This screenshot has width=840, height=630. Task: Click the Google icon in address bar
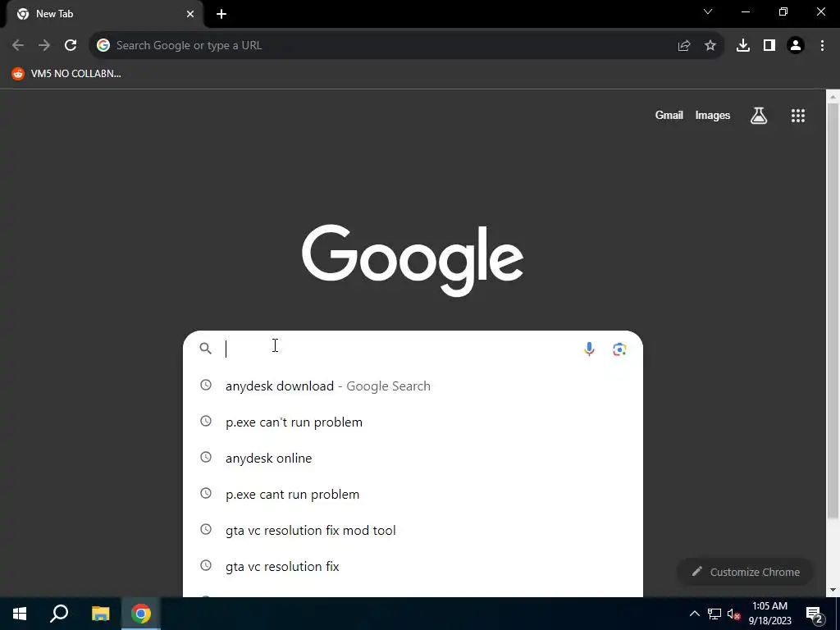(x=103, y=46)
